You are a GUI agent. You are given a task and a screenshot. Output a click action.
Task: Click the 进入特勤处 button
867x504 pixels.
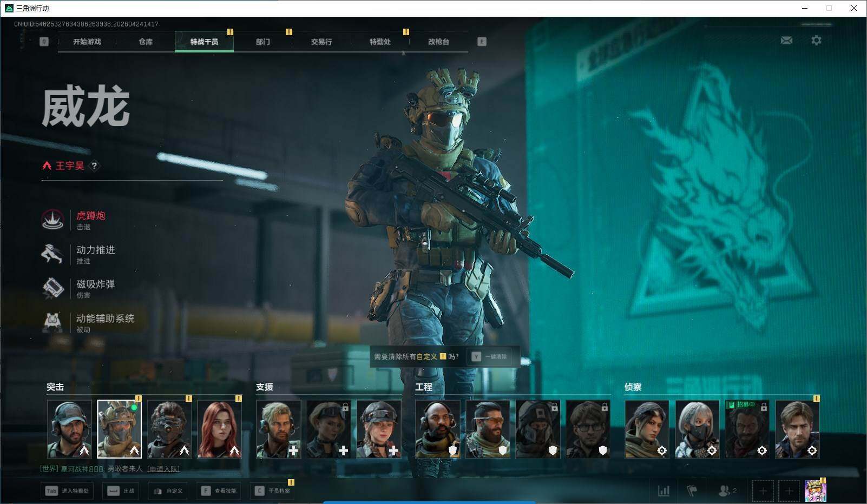click(67, 490)
